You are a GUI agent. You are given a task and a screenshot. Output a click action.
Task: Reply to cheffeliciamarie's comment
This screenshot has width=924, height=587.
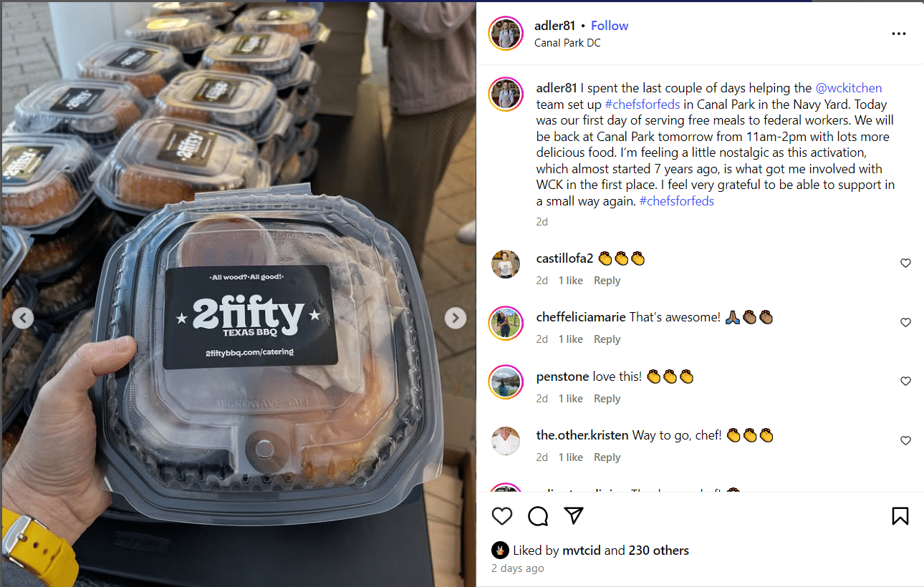point(607,339)
